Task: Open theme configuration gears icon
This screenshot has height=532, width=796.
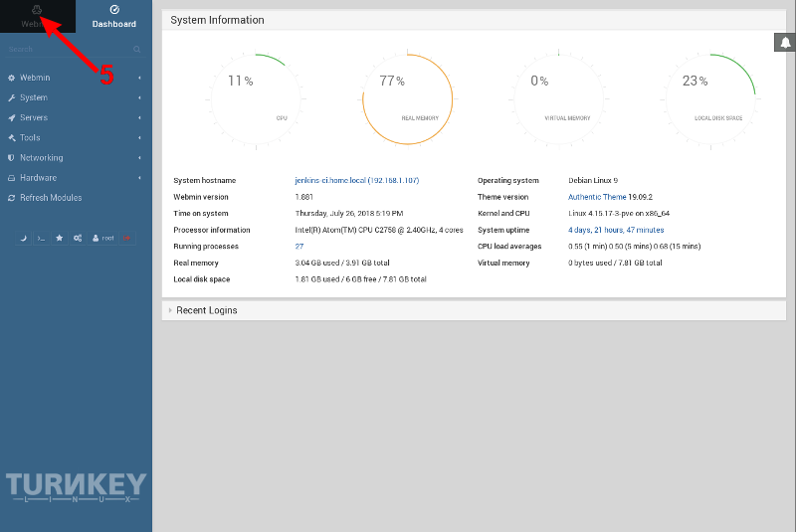Action: (77, 239)
